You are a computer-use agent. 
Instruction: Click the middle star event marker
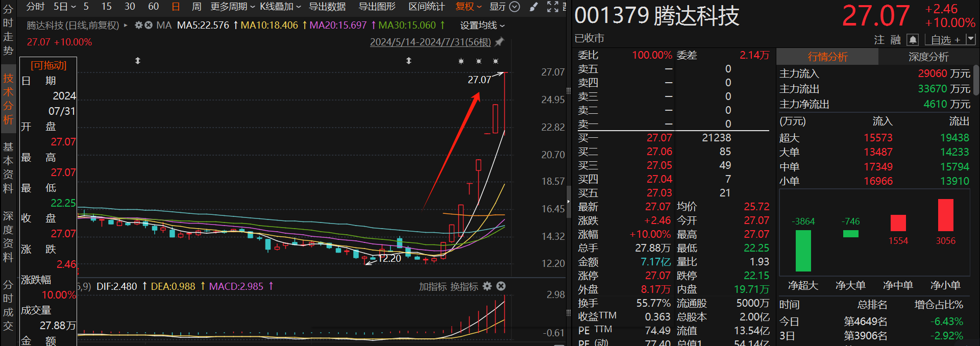[478, 61]
